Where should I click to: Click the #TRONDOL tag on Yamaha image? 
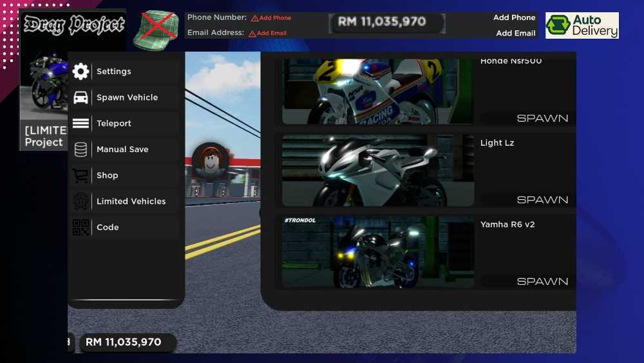coord(300,221)
